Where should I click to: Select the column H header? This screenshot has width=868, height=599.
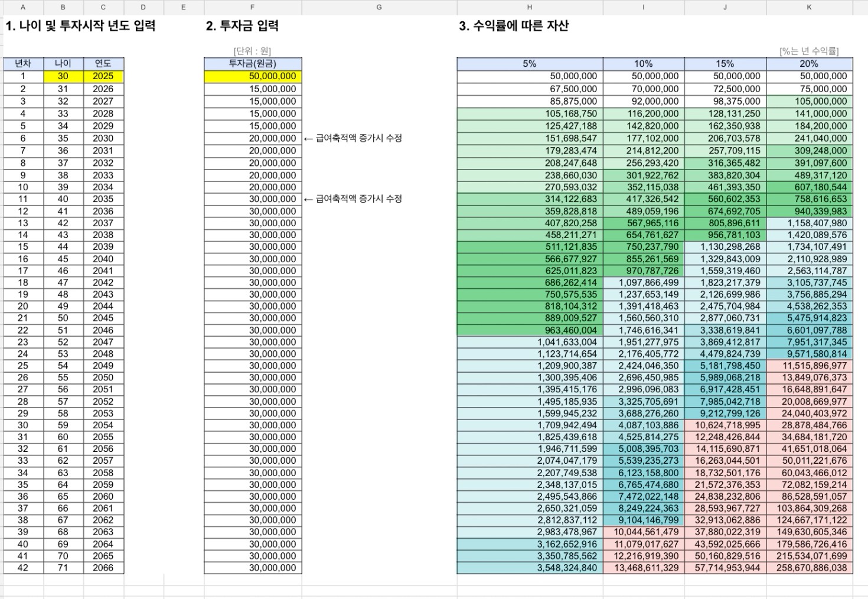530,7
